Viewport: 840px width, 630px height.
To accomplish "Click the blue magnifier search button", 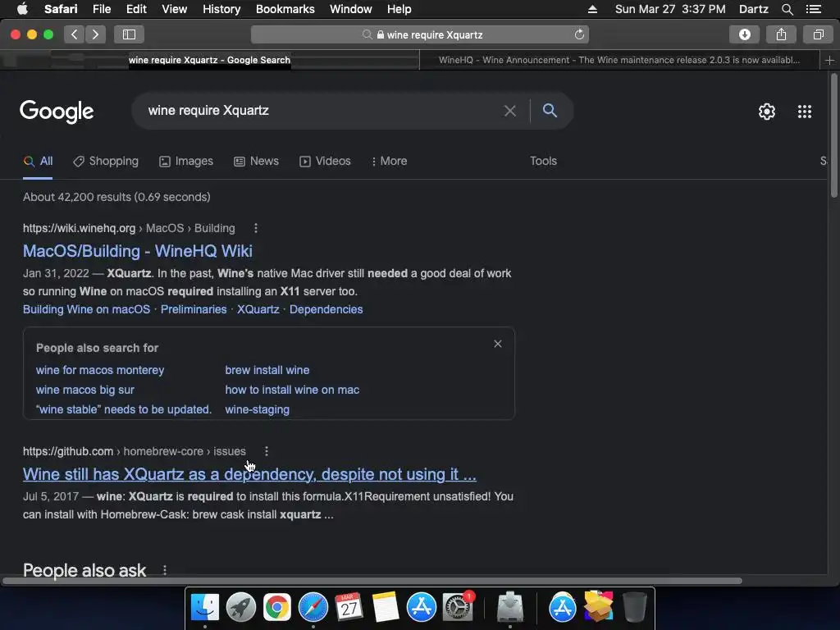I will 550,111.
